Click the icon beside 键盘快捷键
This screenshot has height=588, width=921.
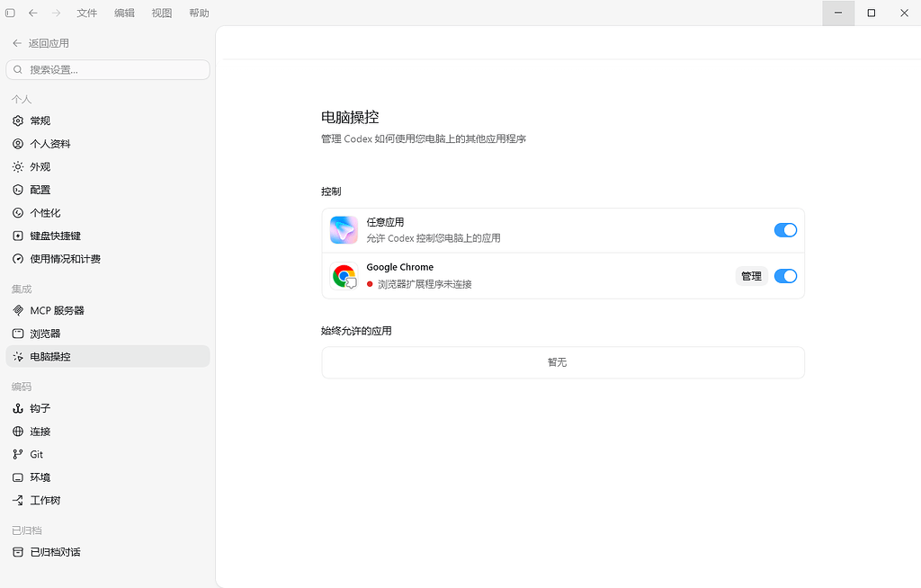pos(18,236)
